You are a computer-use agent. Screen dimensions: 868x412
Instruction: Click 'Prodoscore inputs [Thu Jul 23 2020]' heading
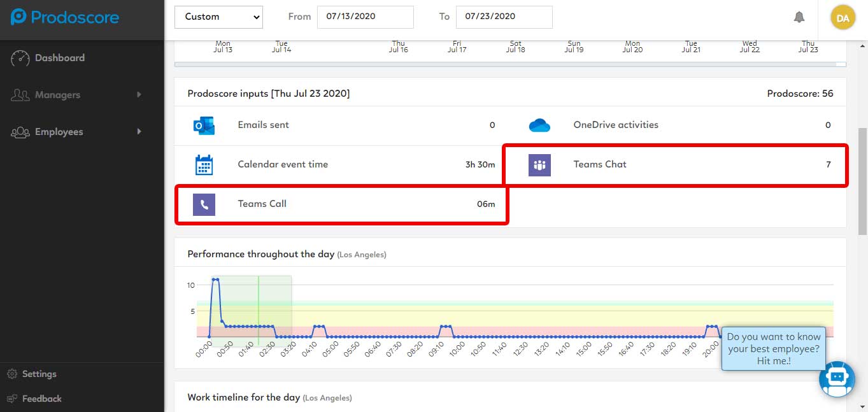coord(269,94)
